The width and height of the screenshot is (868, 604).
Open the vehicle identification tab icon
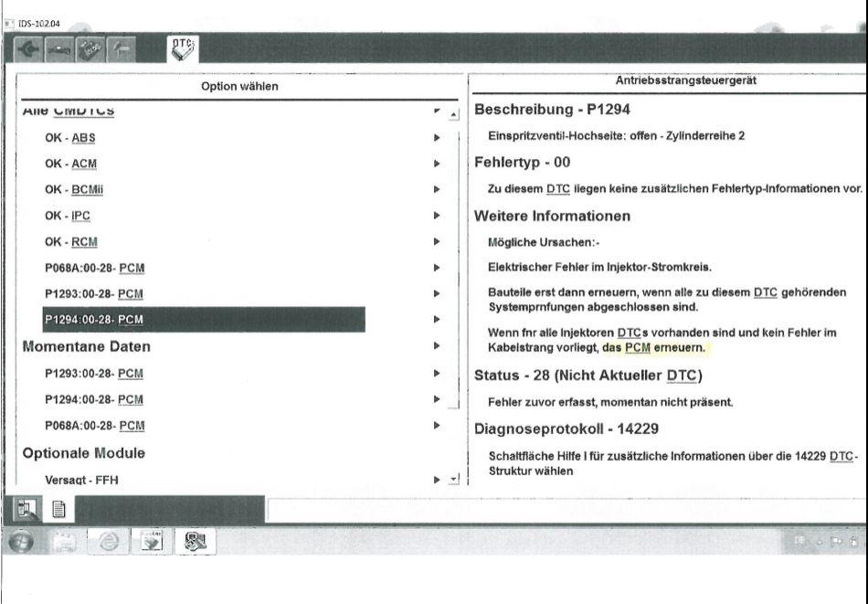click(60, 49)
